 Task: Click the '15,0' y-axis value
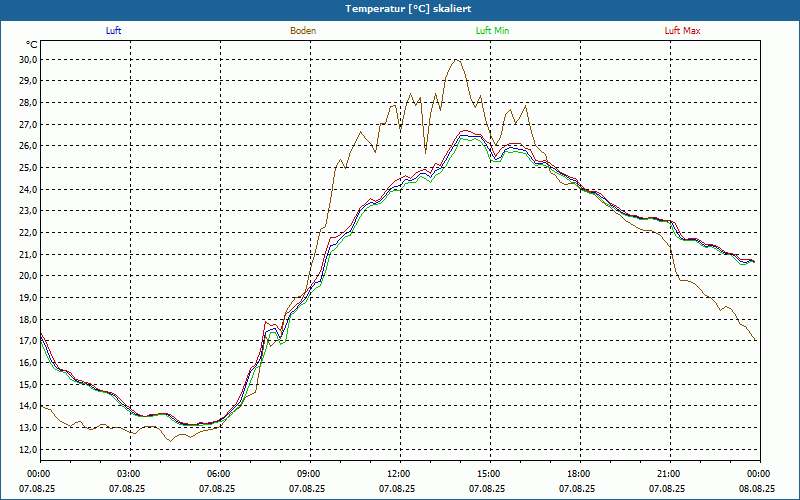click(x=29, y=384)
